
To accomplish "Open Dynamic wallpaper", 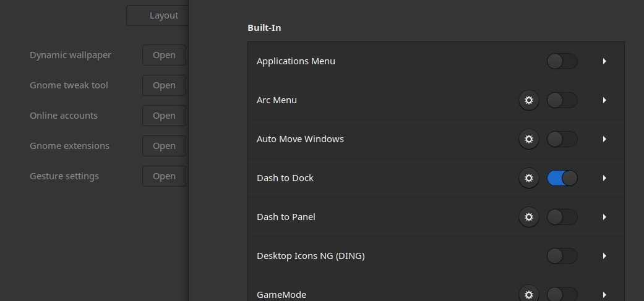I will pos(165,55).
